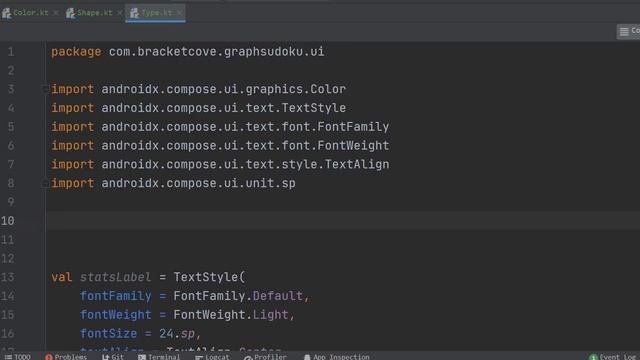Click the fontWeight parameter name
Viewport: 640px width, 360px height.
pos(116,315)
